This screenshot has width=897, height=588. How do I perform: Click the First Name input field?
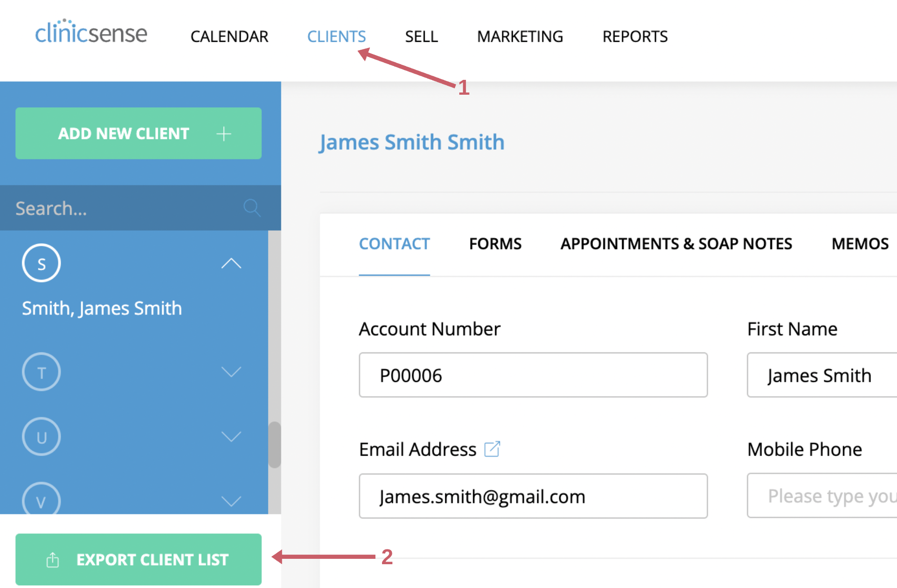tap(822, 375)
